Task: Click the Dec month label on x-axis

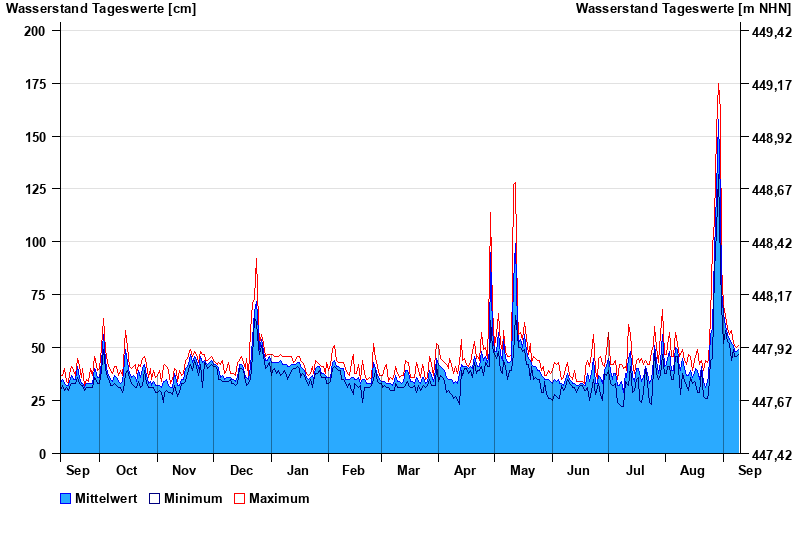Action: click(x=241, y=470)
